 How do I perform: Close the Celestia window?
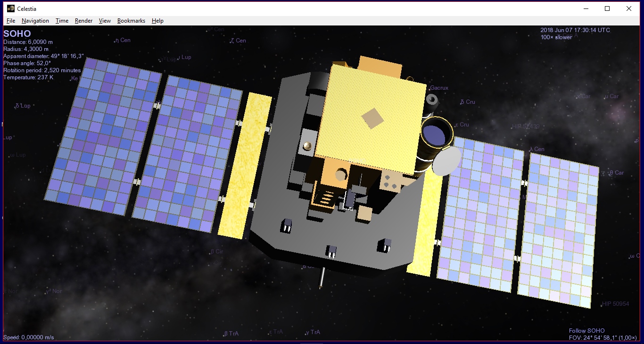pos(629,8)
